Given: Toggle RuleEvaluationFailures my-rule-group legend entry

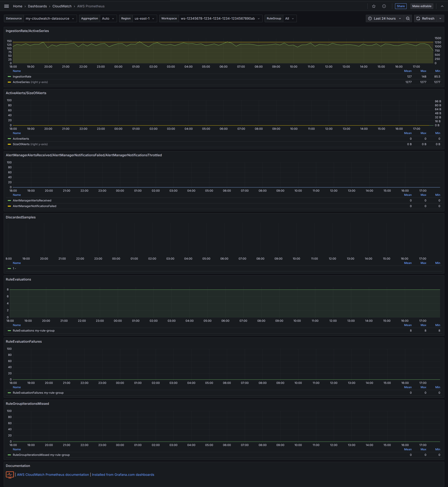Looking at the screenshot, I should point(38,393).
